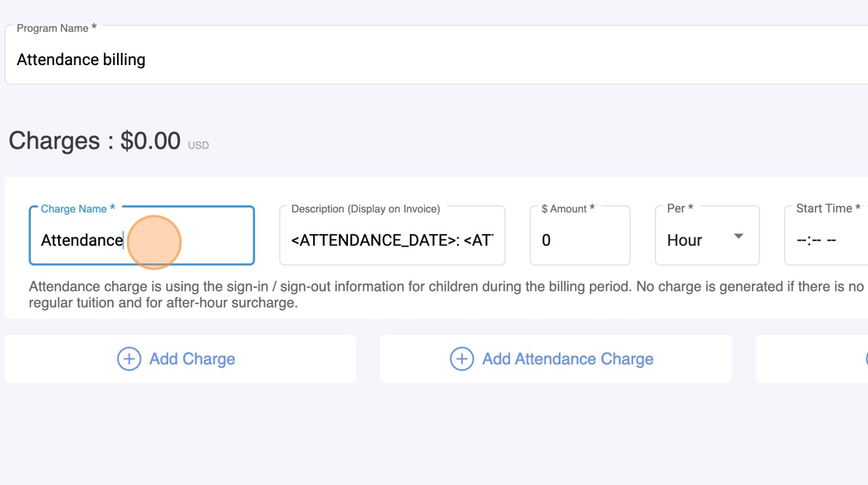Set focus on the Start Time field

coord(825,240)
